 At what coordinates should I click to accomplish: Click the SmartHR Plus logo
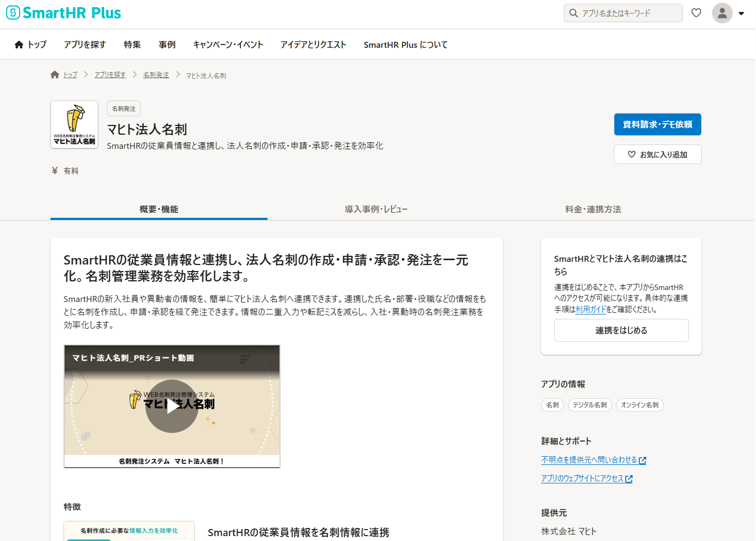pos(63,13)
